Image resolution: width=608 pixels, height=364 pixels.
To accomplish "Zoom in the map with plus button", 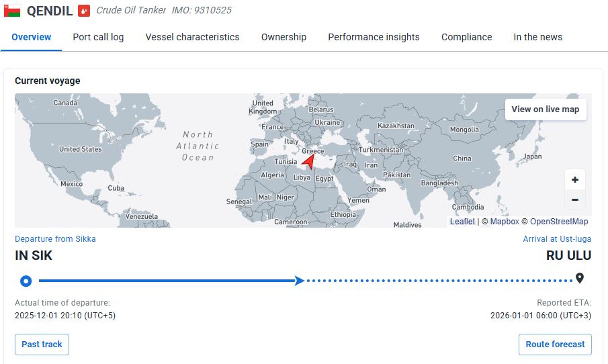I will [575, 180].
